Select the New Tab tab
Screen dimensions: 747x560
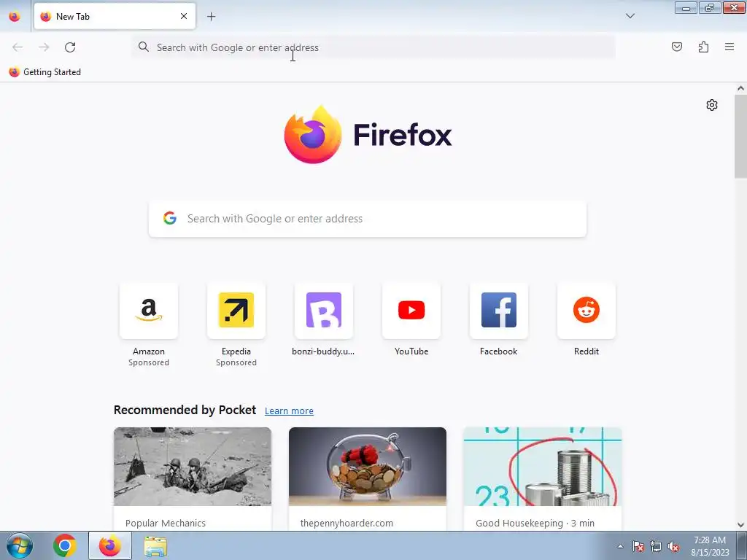[x=115, y=16]
